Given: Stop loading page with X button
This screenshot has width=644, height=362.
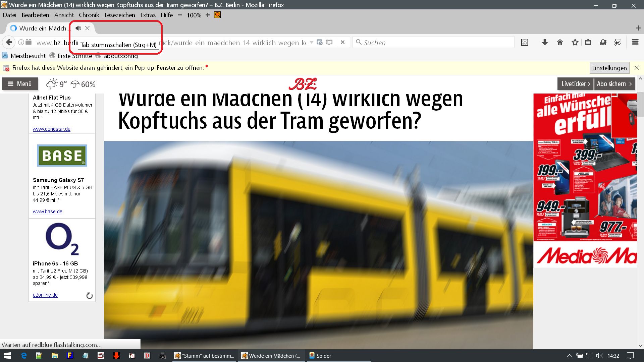Looking at the screenshot, I should coord(342,42).
